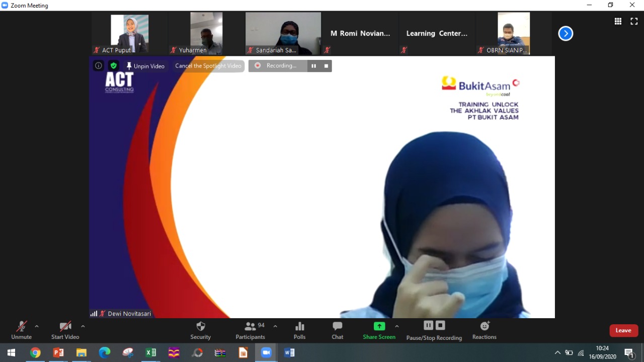Enter full screen mode
The height and width of the screenshot is (362, 644).
tap(634, 21)
